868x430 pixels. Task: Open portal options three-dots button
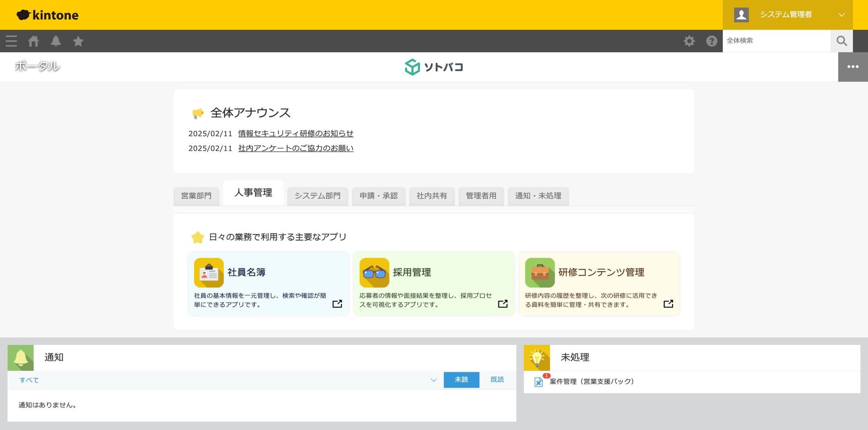[x=852, y=67]
